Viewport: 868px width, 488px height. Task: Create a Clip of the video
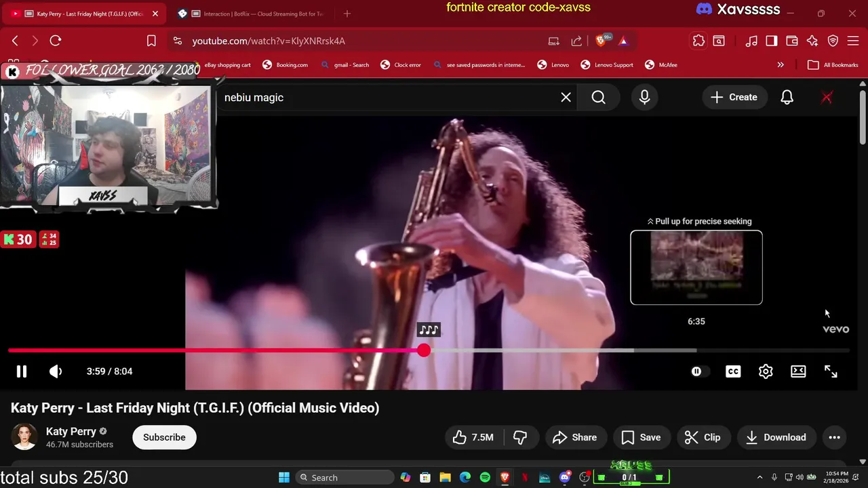(703, 437)
